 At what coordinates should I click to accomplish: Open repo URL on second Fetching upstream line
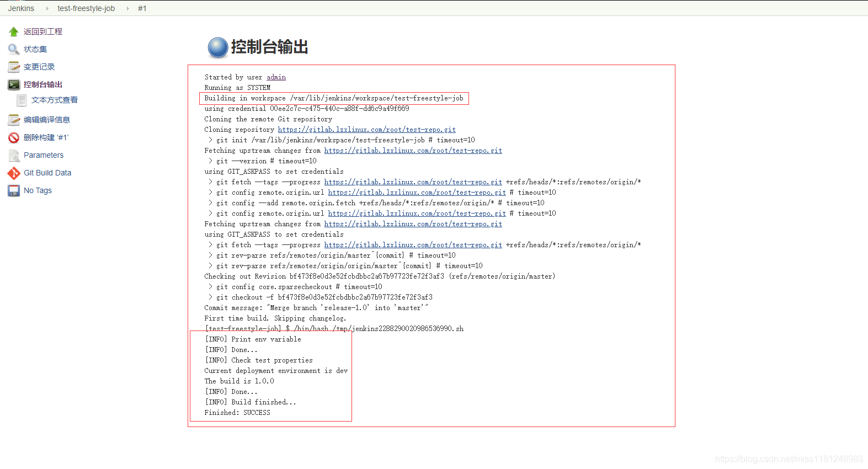413,224
